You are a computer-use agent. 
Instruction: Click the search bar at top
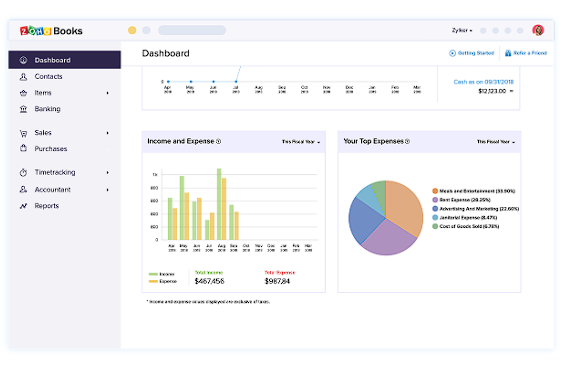click(x=192, y=30)
